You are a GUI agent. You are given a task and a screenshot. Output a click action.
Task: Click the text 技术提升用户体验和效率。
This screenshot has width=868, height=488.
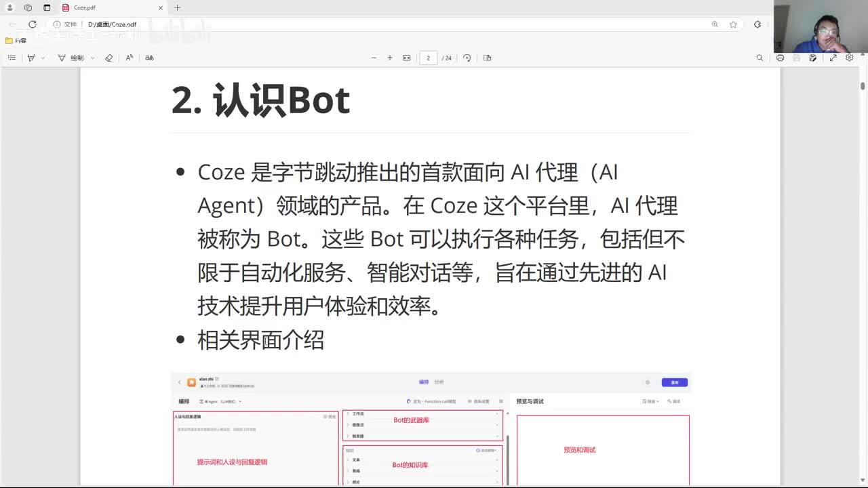[x=321, y=306]
